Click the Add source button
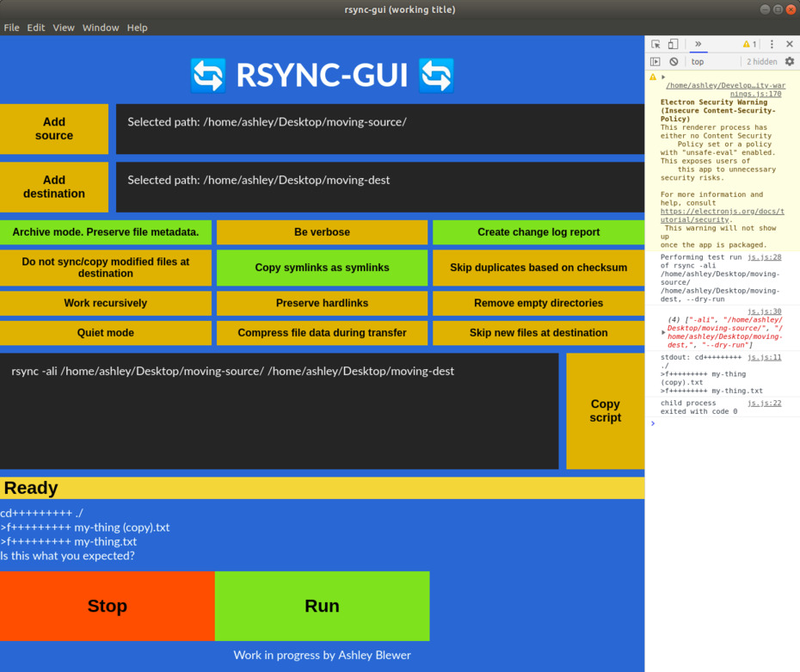Image resolution: width=800 pixels, height=672 pixels. tap(54, 128)
